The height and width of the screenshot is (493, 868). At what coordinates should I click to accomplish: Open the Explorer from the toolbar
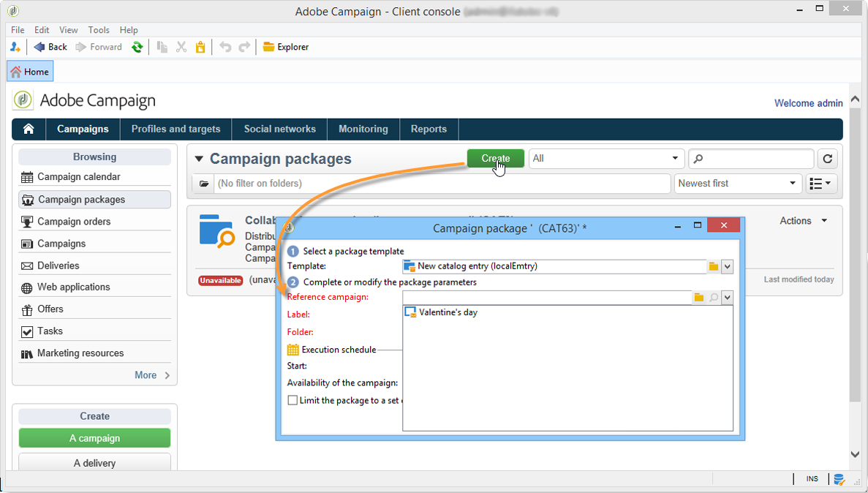click(286, 47)
